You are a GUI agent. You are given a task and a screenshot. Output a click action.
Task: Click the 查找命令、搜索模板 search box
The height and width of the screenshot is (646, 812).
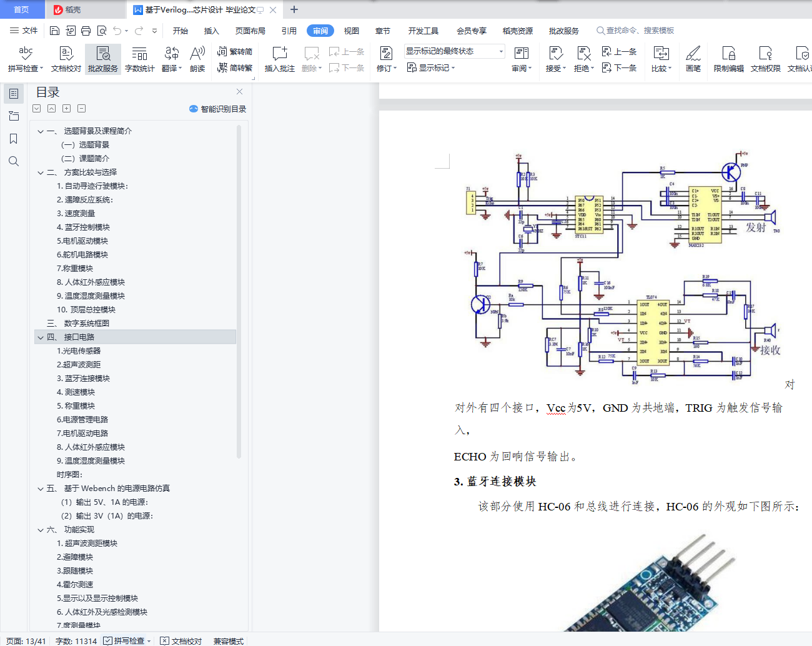(x=635, y=31)
